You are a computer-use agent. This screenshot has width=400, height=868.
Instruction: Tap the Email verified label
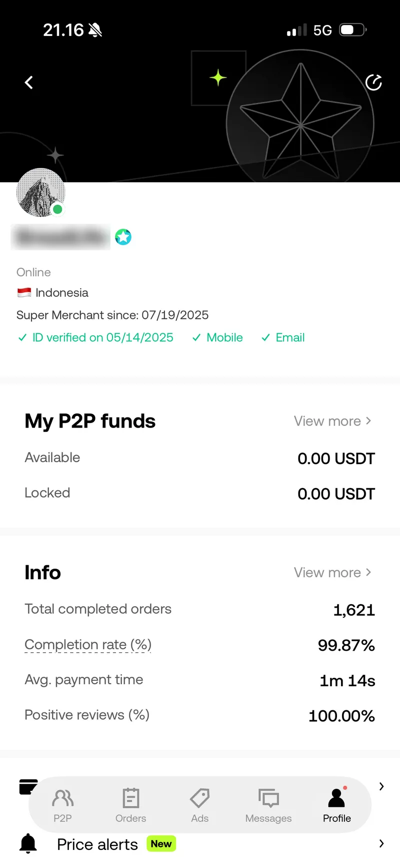(289, 337)
